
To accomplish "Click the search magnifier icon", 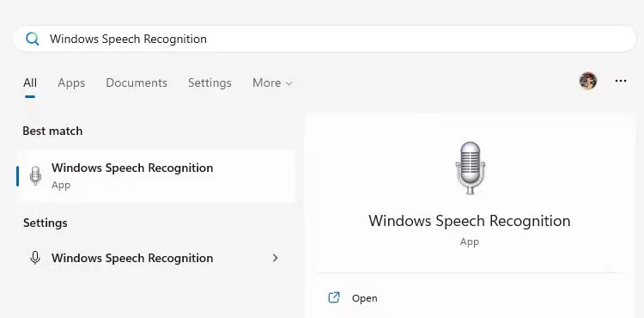I will click(x=32, y=39).
